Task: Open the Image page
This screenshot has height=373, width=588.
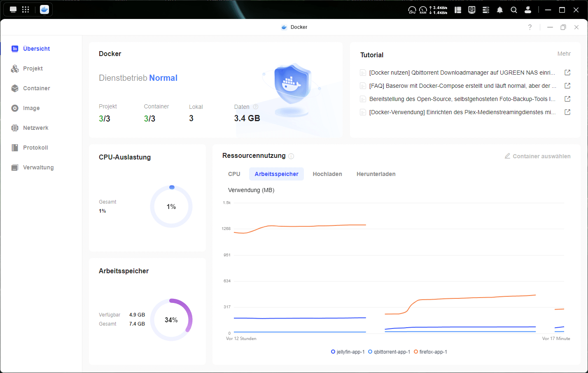Action: click(31, 108)
